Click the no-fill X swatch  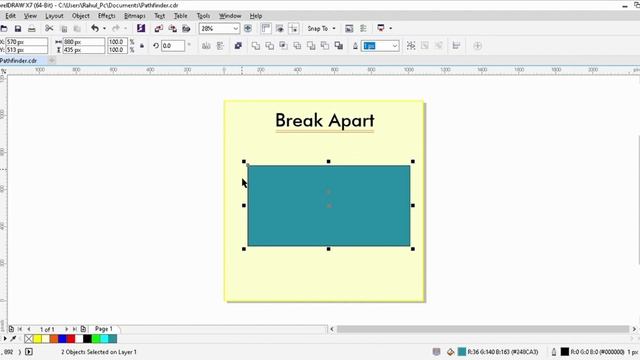28,339
